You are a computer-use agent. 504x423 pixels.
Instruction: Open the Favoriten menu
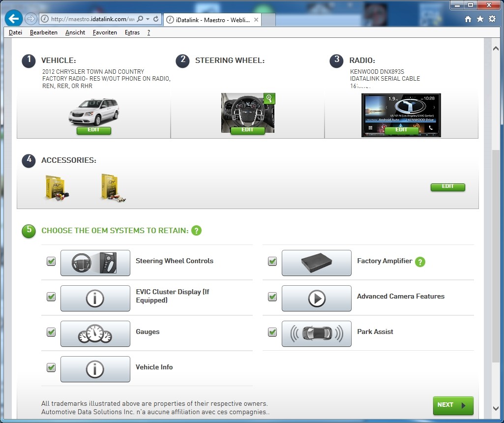point(105,32)
